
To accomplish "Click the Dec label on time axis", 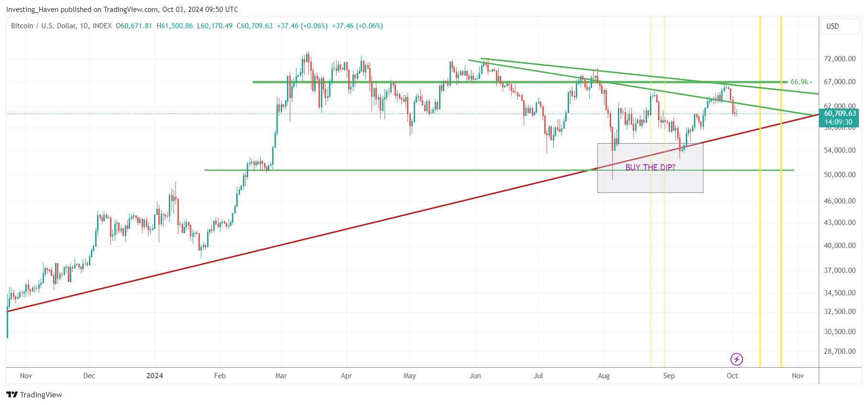I will tap(89, 376).
